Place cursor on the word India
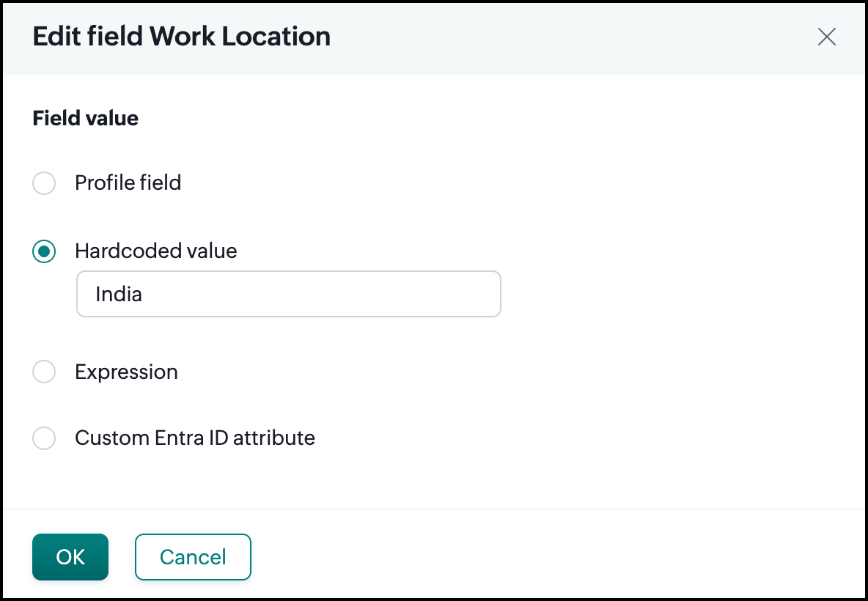 point(119,295)
